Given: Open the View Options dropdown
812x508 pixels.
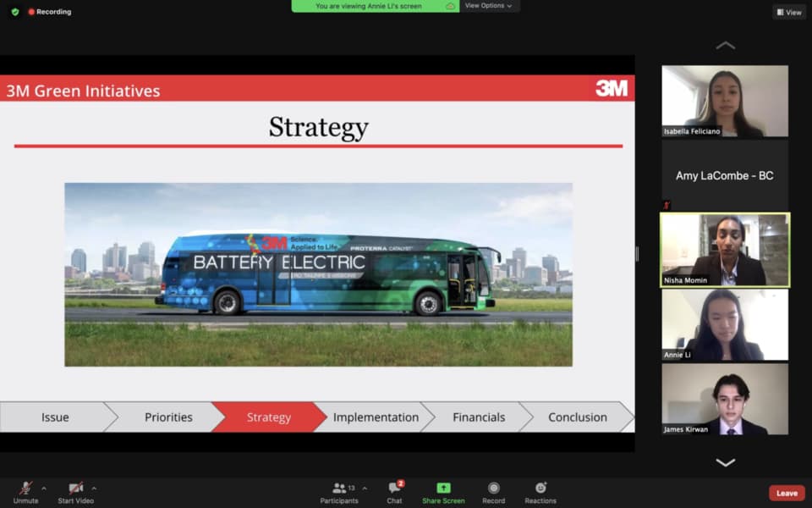Looking at the screenshot, I should click(x=488, y=6).
